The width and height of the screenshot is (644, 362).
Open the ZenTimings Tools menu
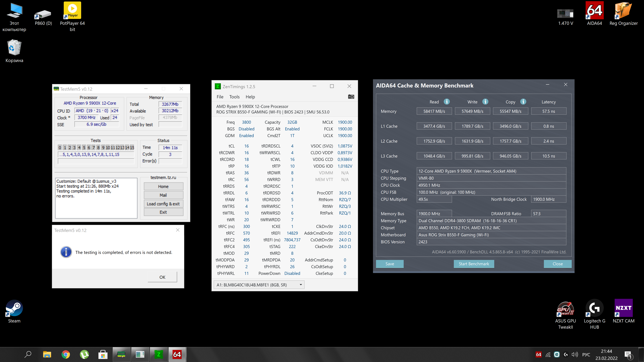point(234,97)
